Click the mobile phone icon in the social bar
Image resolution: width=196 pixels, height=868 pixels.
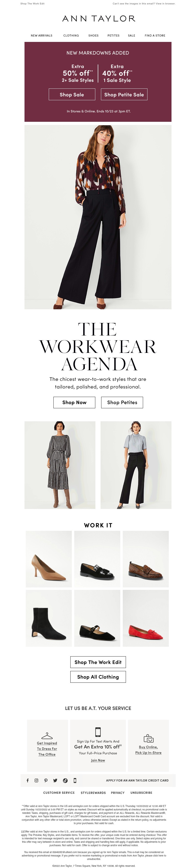click(x=75, y=780)
